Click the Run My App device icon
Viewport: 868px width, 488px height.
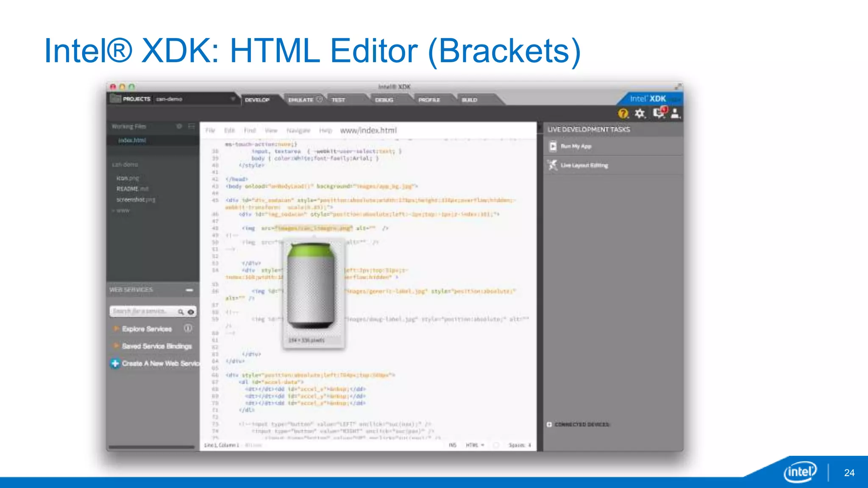pos(553,146)
